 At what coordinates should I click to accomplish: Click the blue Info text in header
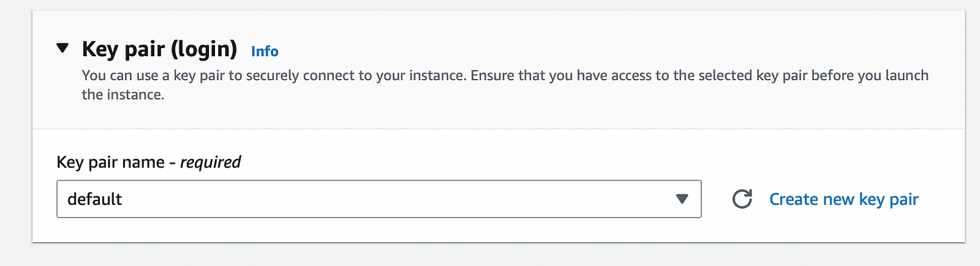pyautogui.click(x=265, y=51)
